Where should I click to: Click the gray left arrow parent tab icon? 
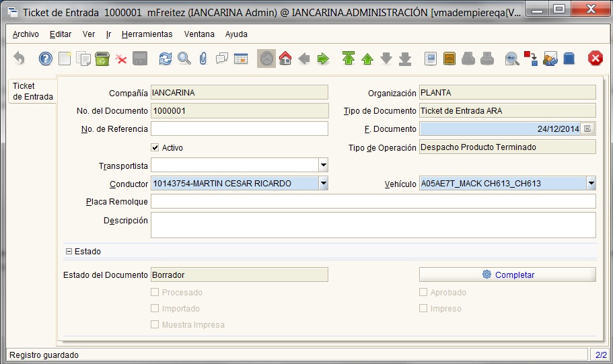[x=303, y=59]
